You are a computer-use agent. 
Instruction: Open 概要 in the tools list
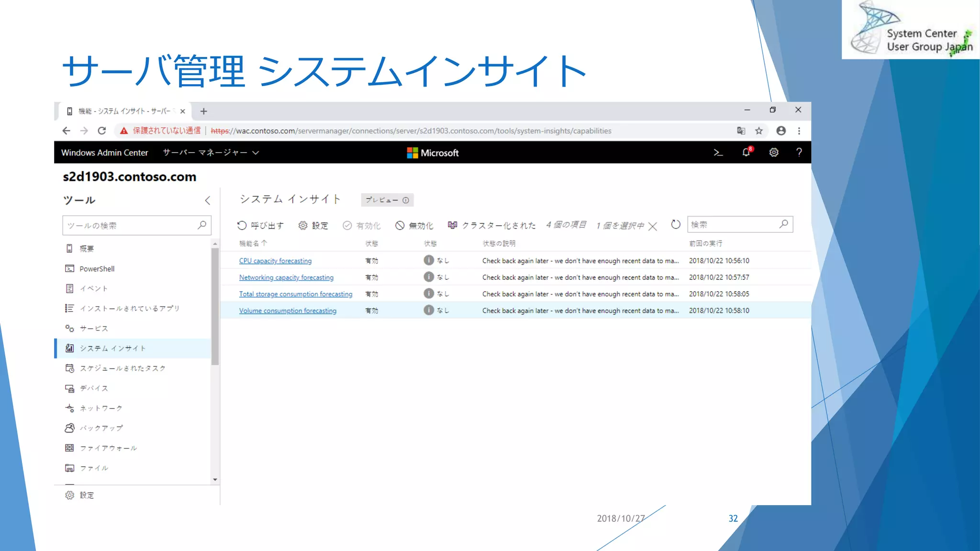pos(132,249)
